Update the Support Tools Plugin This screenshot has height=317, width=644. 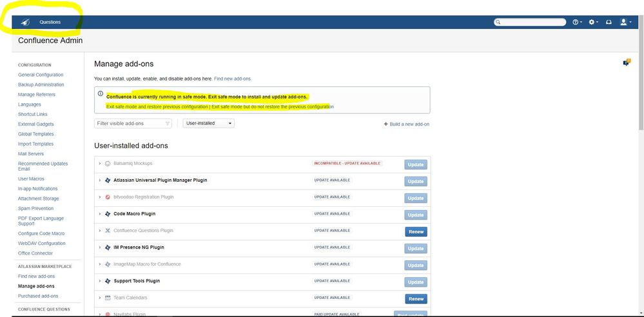click(416, 282)
